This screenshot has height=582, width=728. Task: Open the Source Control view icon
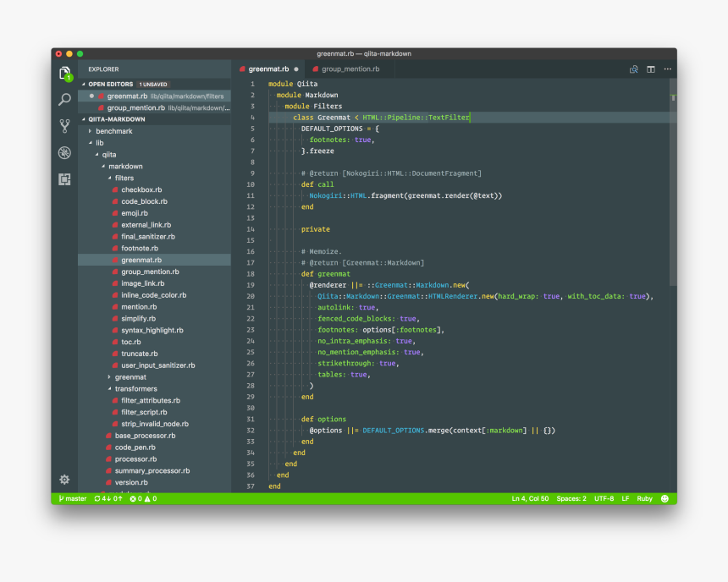coord(64,126)
